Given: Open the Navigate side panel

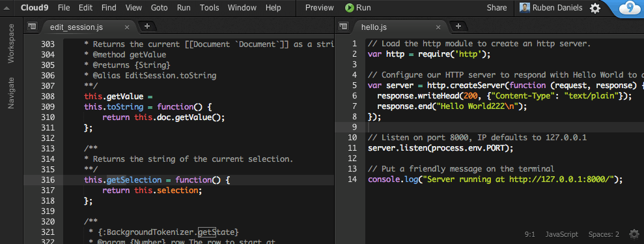Looking at the screenshot, I should (11, 93).
